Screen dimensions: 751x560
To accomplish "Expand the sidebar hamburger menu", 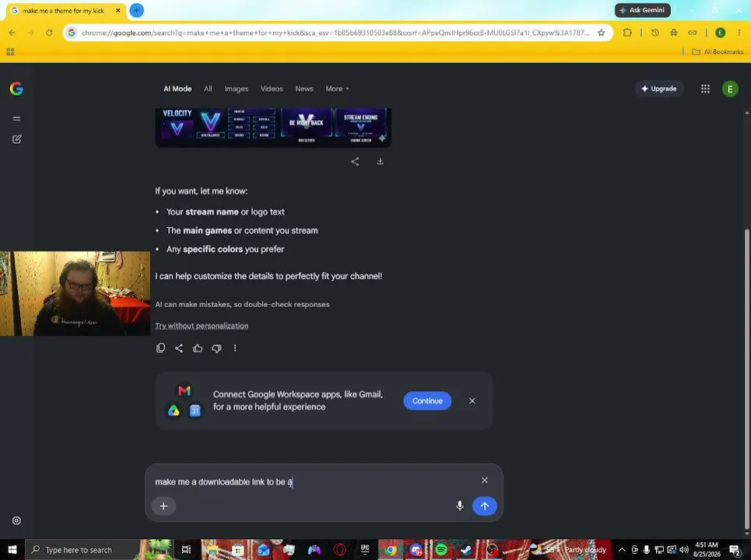I will click(16, 118).
